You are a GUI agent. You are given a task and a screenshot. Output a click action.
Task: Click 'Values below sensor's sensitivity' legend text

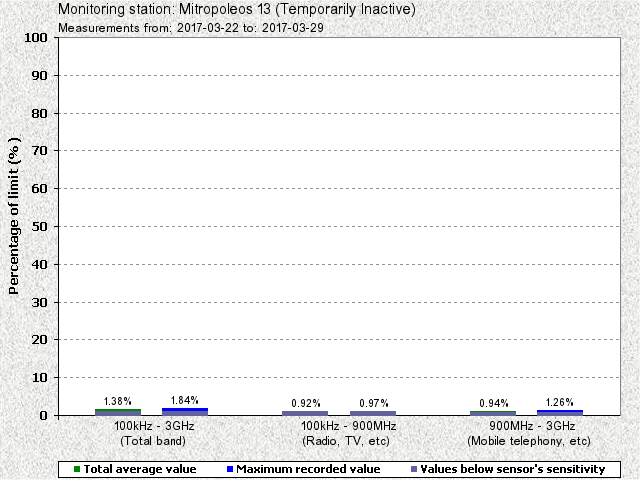[x=513, y=469]
